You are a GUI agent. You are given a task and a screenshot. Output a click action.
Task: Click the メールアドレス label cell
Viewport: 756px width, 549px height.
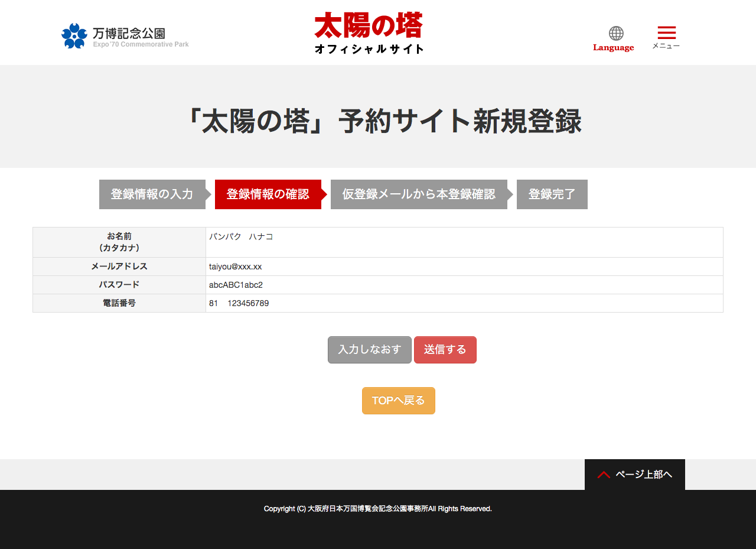(119, 267)
